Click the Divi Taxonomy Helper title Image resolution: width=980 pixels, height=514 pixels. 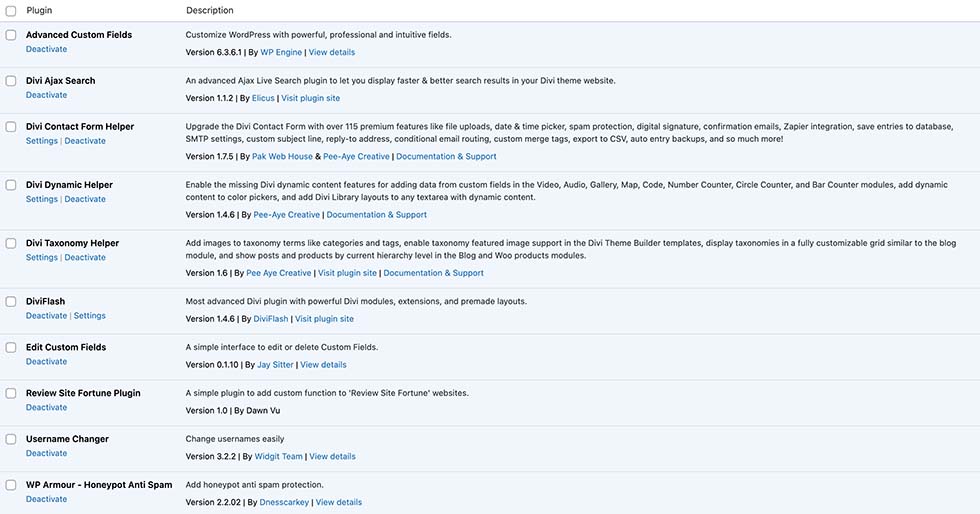click(72, 243)
